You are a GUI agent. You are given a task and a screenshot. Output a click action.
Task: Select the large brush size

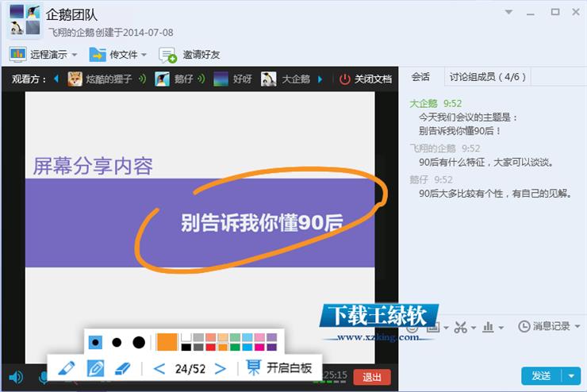click(x=139, y=342)
